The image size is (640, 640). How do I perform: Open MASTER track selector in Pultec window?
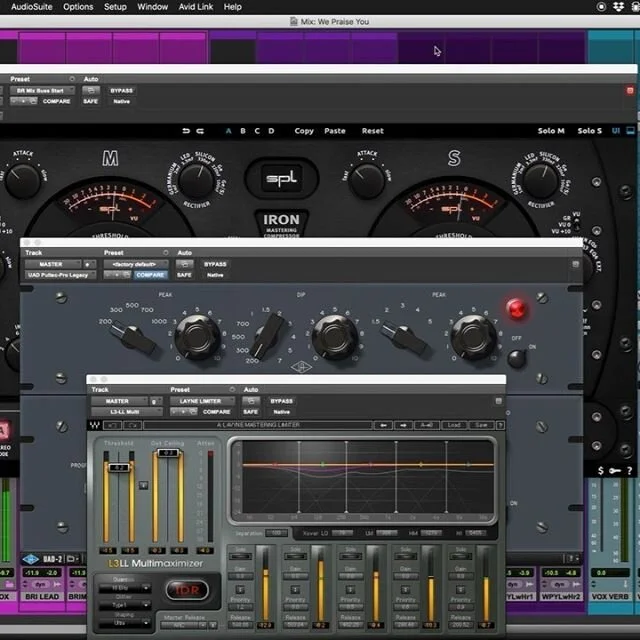(53, 264)
